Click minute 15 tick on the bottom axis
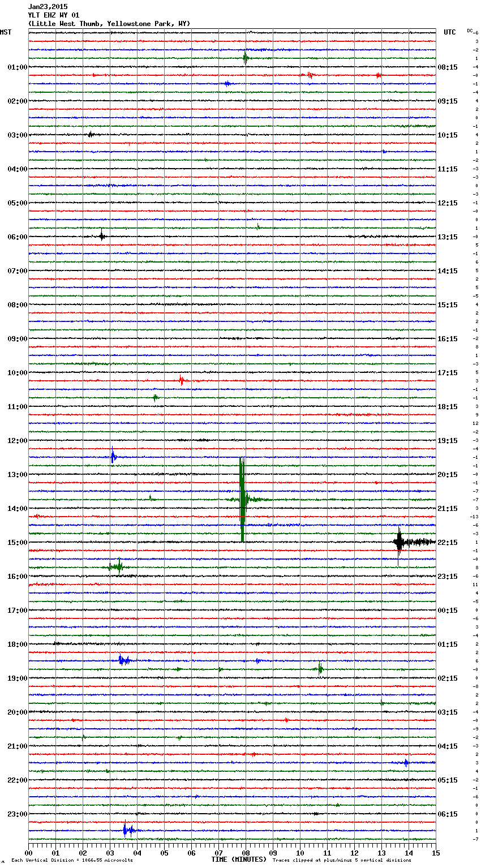The width and height of the screenshot is (481, 868). [x=436, y=853]
